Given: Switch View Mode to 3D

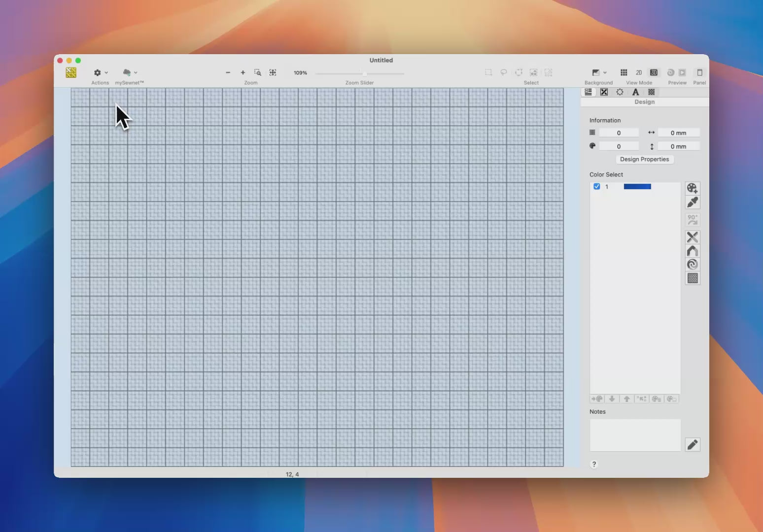Looking at the screenshot, I should [654, 72].
